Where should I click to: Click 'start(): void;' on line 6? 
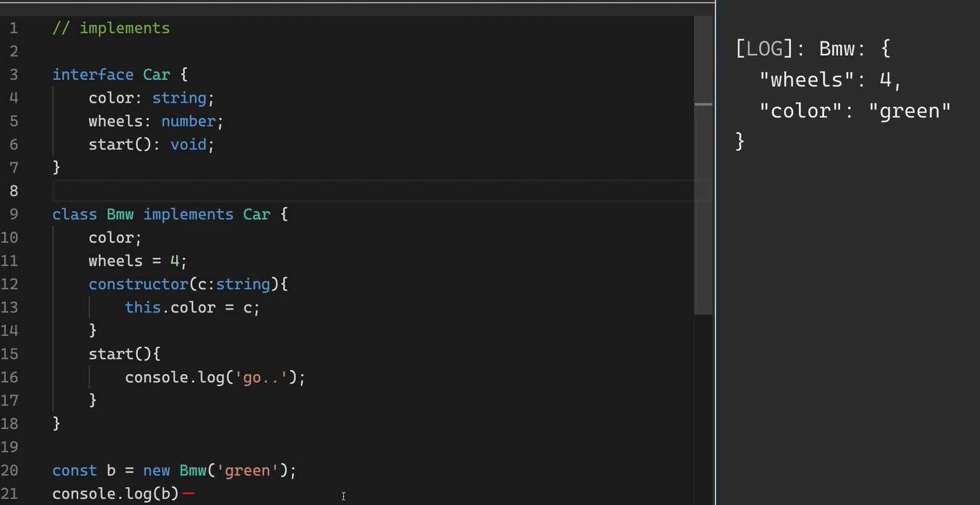coord(152,145)
